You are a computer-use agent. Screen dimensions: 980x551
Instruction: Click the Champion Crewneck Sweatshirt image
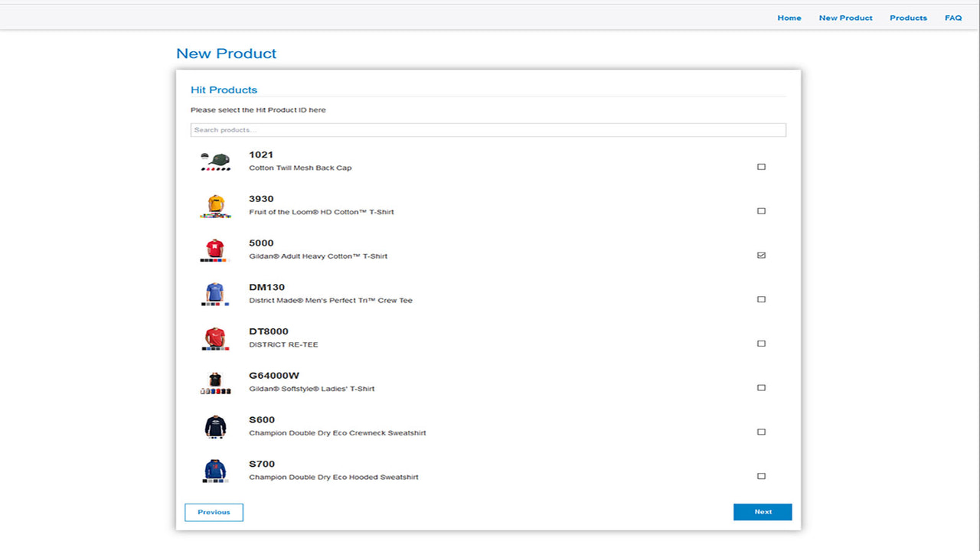(x=215, y=425)
